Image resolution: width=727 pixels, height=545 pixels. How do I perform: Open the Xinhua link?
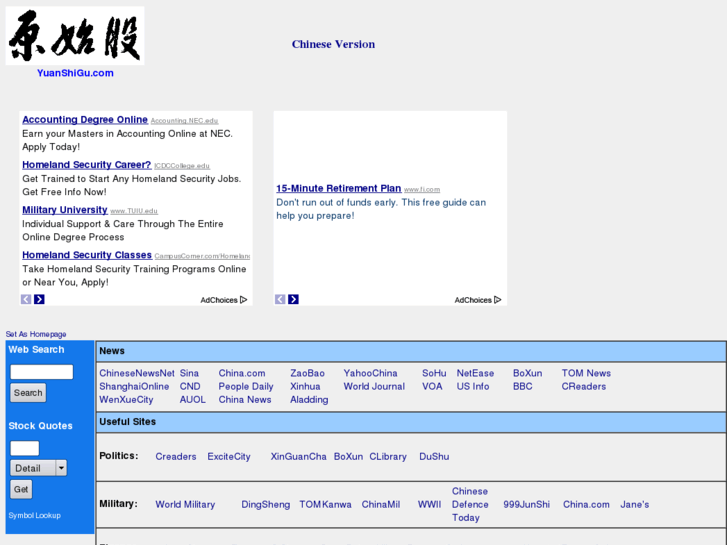(x=305, y=386)
